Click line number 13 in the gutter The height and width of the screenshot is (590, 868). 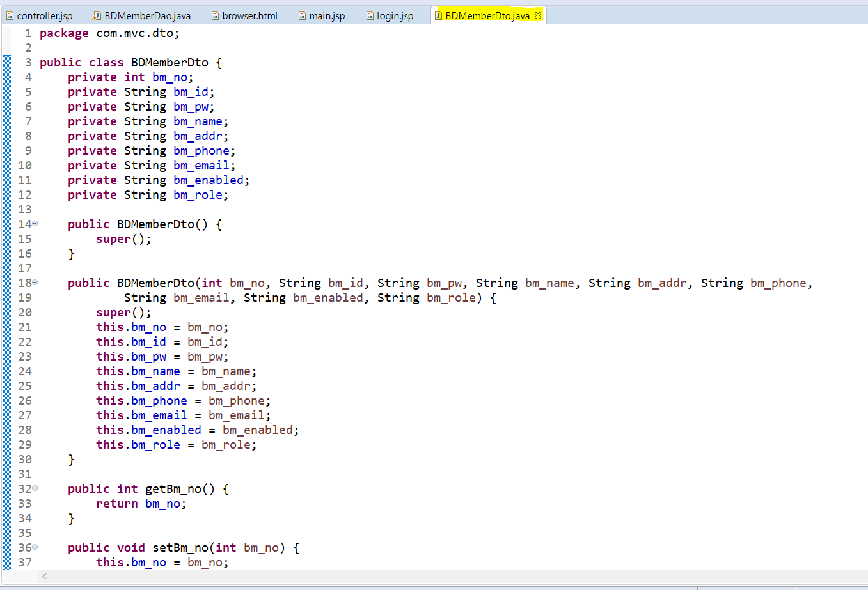(x=25, y=210)
